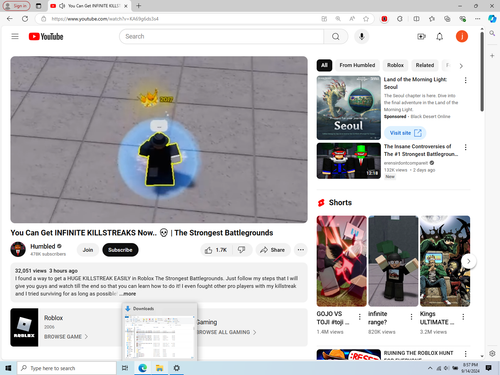Select the All filter chip
The image size is (500, 375).
click(324, 65)
